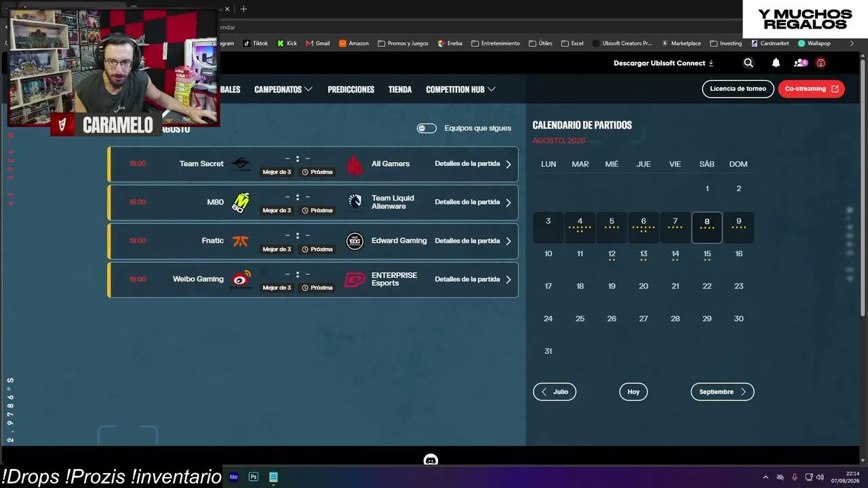Image resolution: width=868 pixels, height=488 pixels.
Task: Open the Ubisoft Creators Program bookmark
Action: click(622, 43)
